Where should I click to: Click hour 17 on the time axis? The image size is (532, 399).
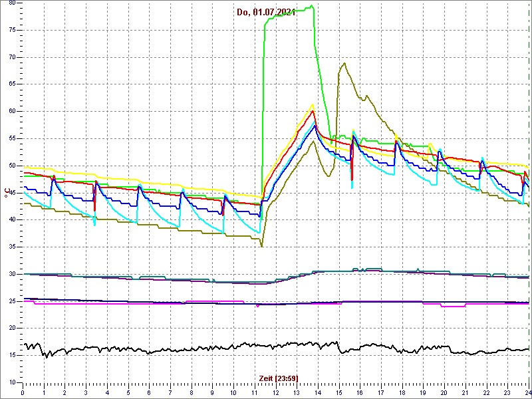tap(381, 393)
